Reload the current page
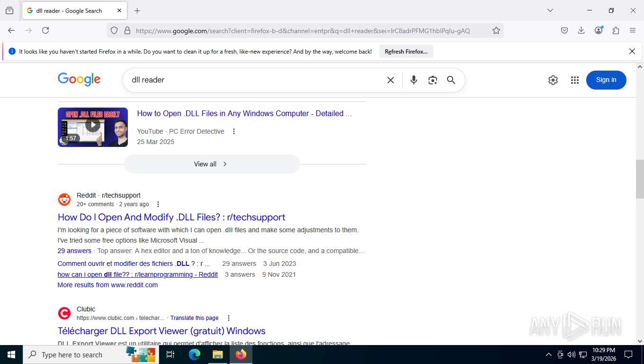Image resolution: width=644 pixels, height=364 pixels. [x=45, y=30]
